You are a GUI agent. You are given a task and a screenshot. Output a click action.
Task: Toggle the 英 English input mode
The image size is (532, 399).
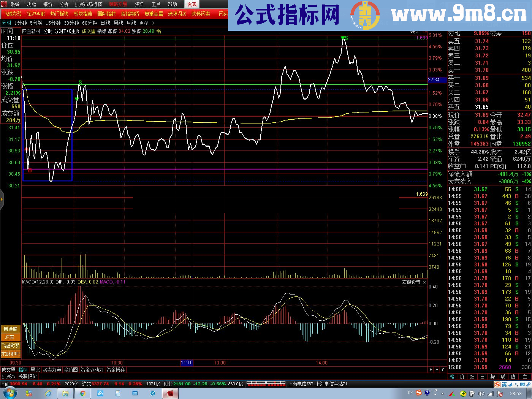tap(504, 385)
